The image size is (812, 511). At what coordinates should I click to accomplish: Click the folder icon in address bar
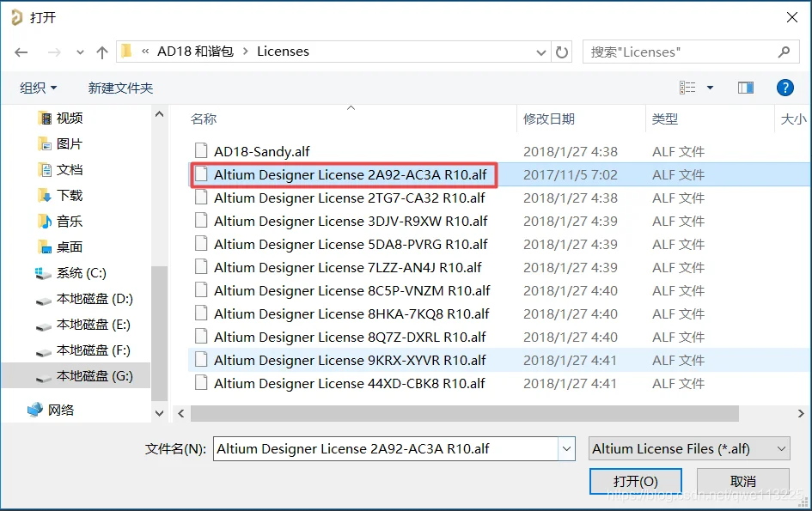[x=125, y=52]
